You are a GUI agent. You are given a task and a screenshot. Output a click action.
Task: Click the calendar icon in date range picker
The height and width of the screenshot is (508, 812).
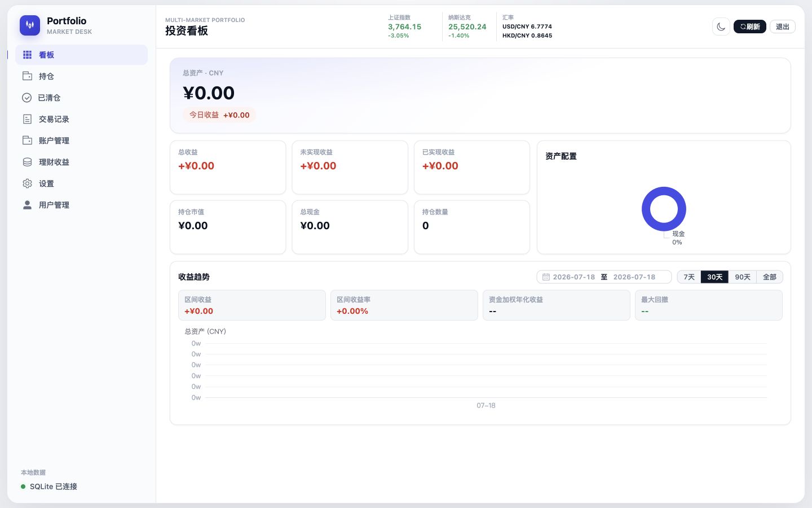[x=546, y=277]
